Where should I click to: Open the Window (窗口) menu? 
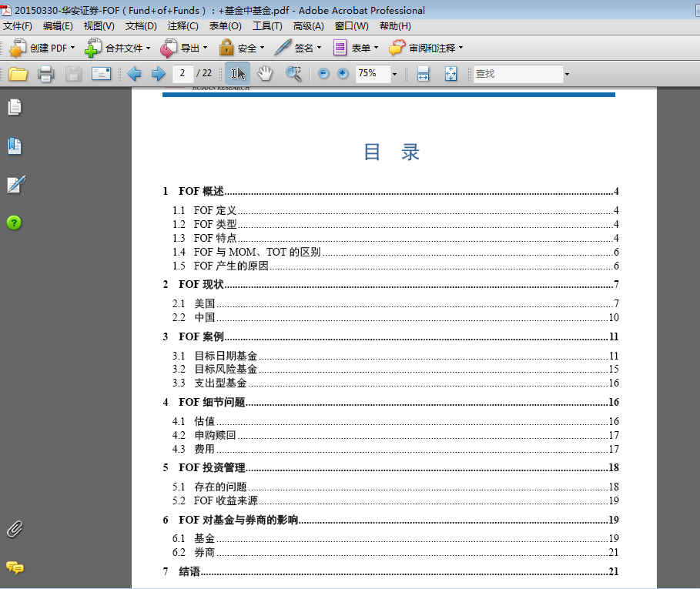(x=351, y=26)
